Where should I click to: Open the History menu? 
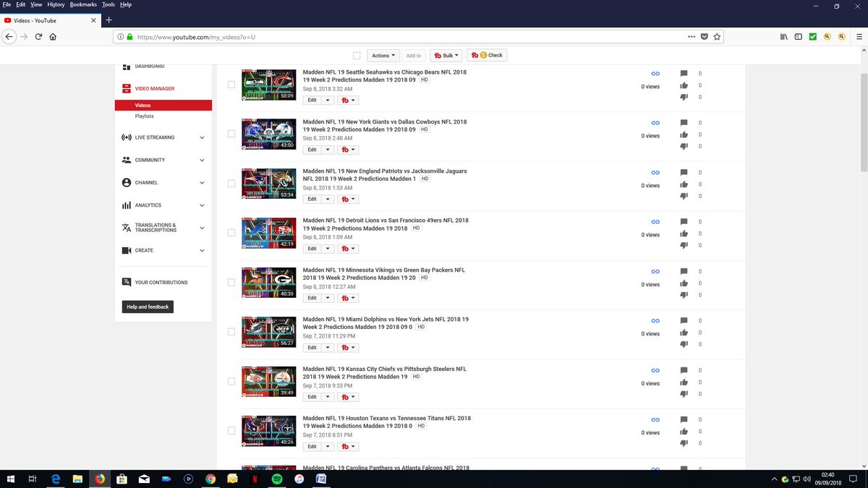click(56, 4)
